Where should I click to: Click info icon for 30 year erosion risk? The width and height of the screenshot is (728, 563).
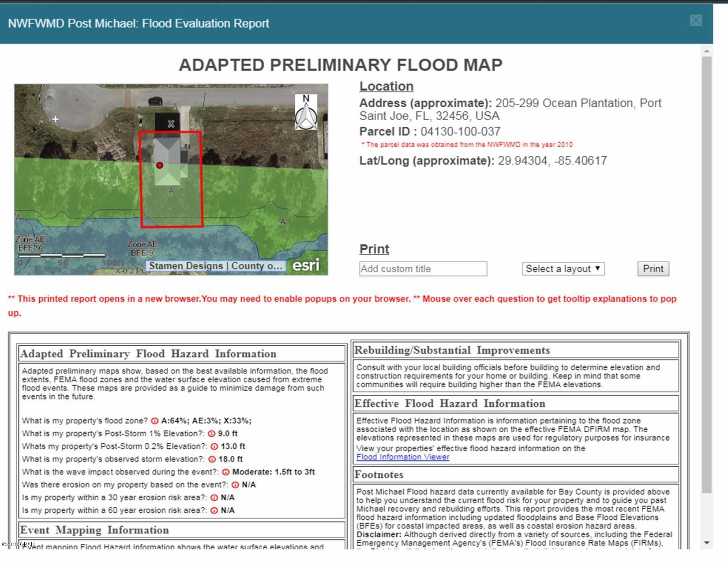[214, 498]
